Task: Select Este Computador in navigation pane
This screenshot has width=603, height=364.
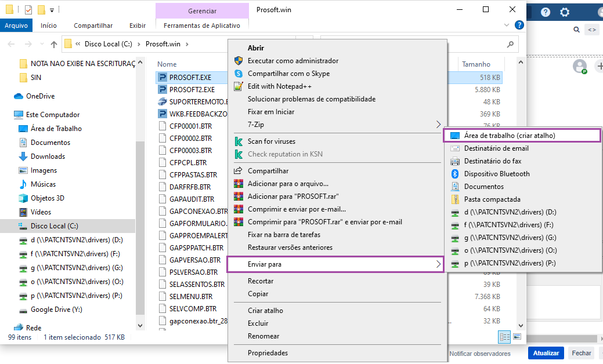Action: [53, 114]
